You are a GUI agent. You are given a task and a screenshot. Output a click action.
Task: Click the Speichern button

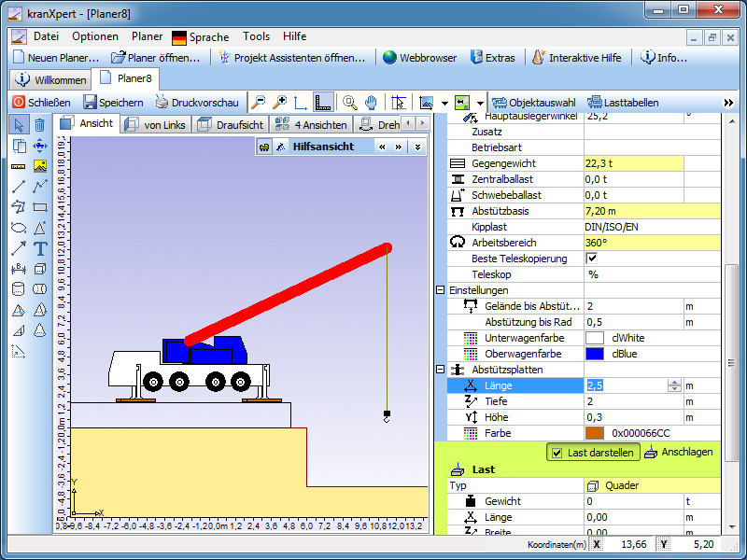pyautogui.click(x=113, y=103)
